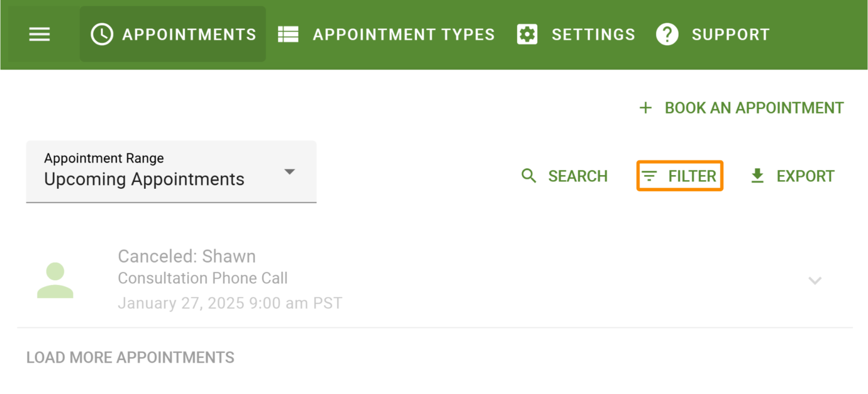Click Book an Appointment

point(753,107)
